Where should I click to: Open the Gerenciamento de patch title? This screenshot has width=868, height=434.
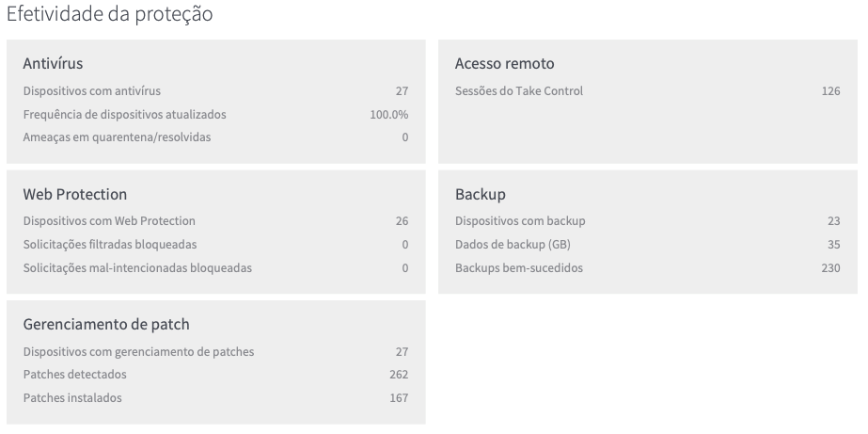[106, 324]
